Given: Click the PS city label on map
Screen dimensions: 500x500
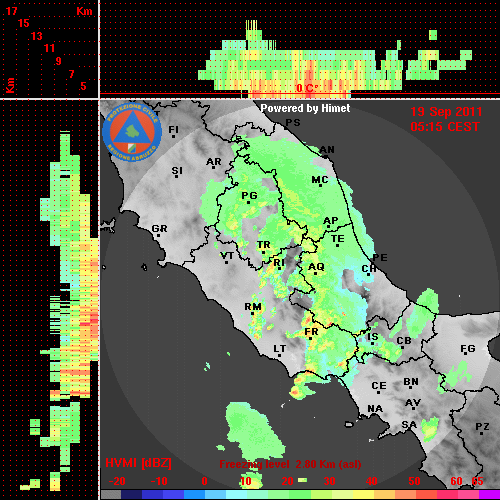Looking at the screenshot, I should pos(293,123).
